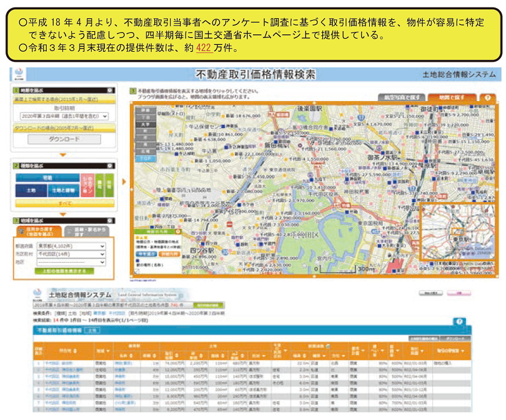Viewport: 506px width, 420px height.
Task: Switch to 路線・駅名から探す tab
Action: 87,231
